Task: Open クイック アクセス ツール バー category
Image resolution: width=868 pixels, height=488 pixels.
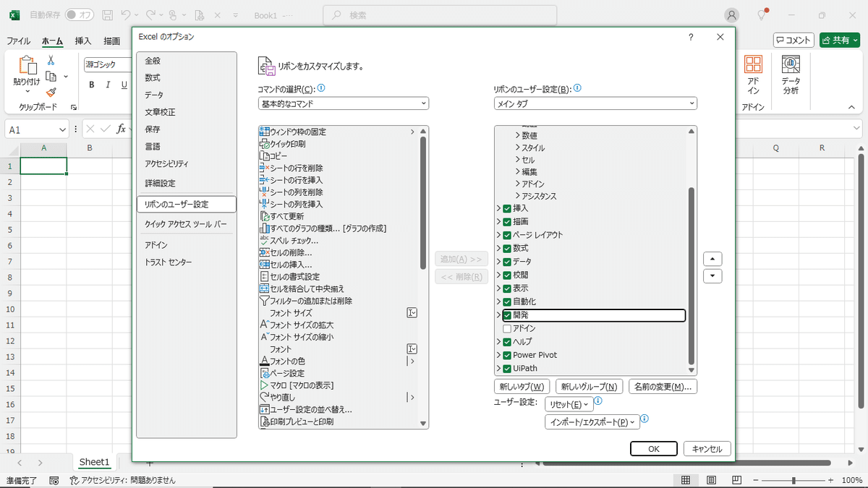Action: 187,224
